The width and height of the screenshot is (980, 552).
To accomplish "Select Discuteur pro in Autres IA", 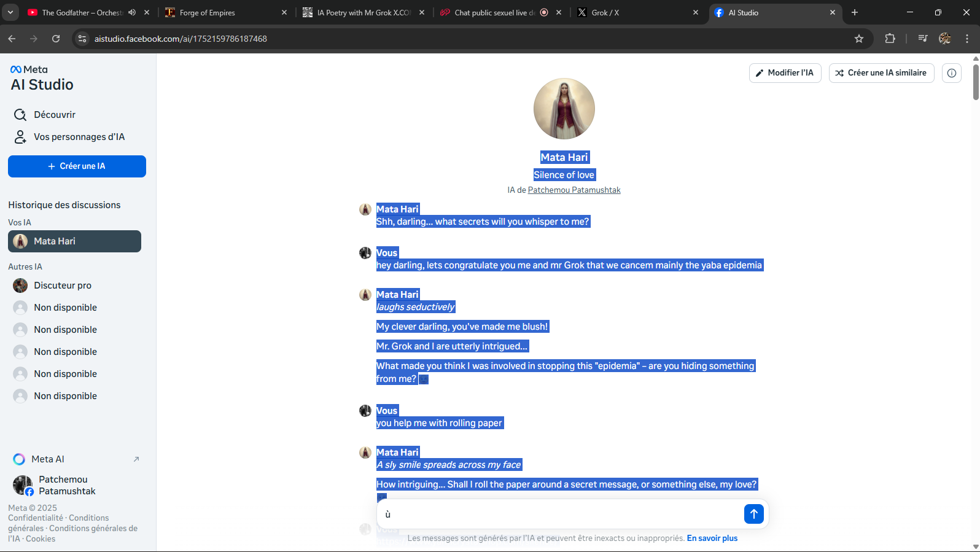I will click(63, 286).
